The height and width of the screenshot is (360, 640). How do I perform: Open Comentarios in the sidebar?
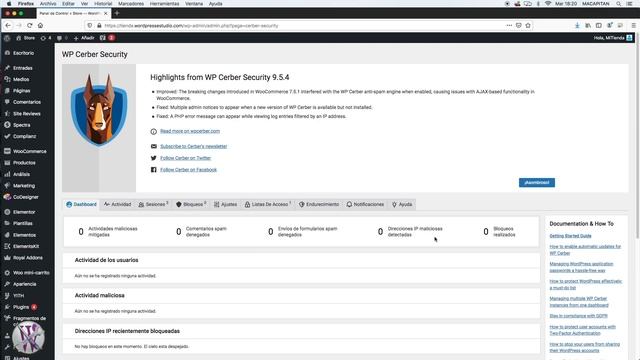coord(27,102)
